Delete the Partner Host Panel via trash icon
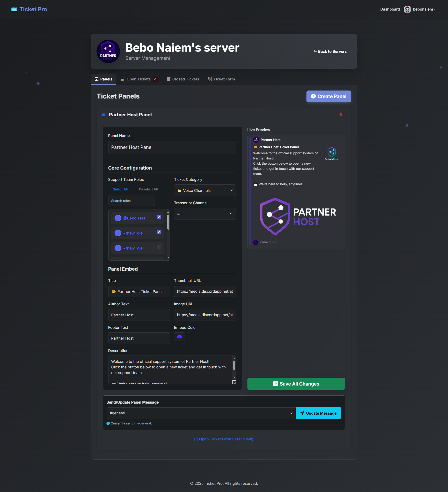 [341, 115]
